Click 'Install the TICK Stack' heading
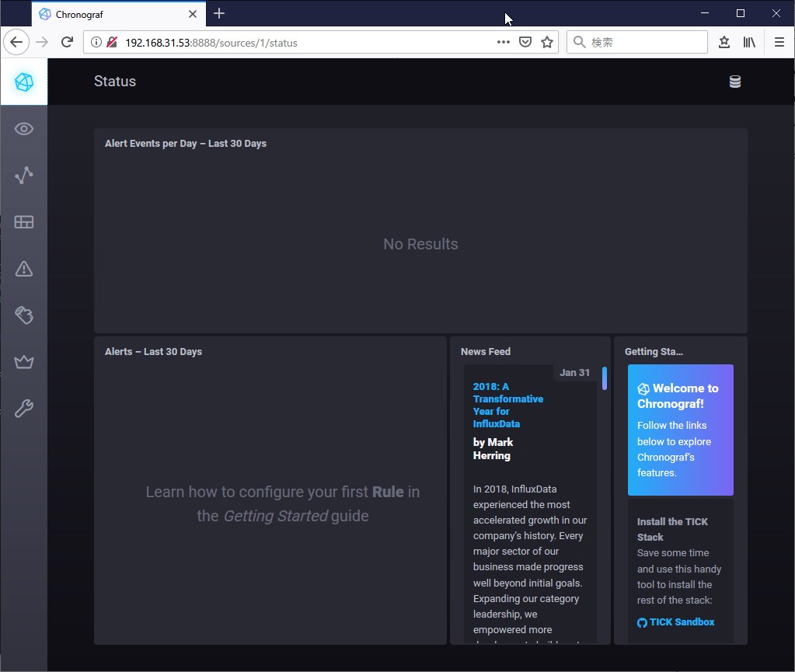 coord(672,529)
